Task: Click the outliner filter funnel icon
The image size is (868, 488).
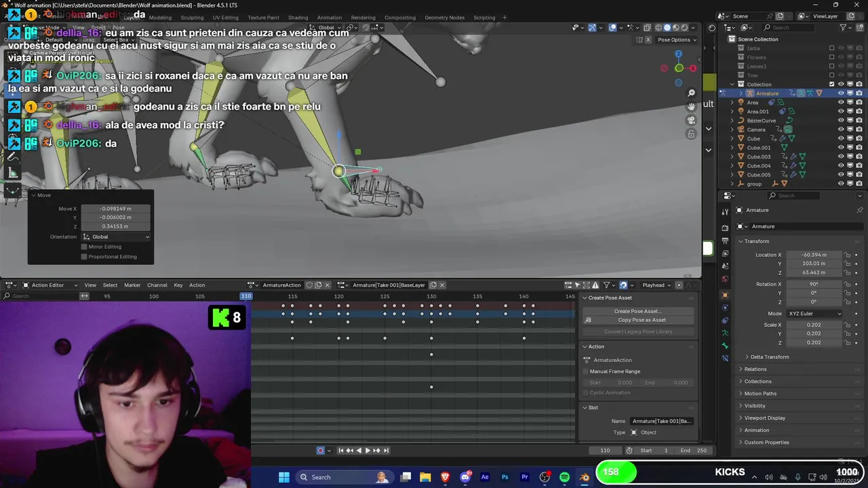Action: point(844,28)
